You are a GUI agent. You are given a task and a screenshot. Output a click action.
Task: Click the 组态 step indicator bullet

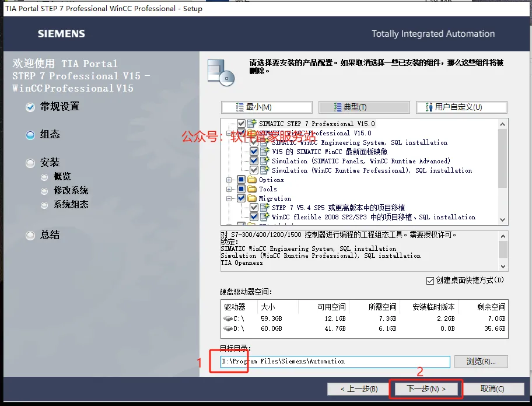pyautogui.click(x=30, y=135)
